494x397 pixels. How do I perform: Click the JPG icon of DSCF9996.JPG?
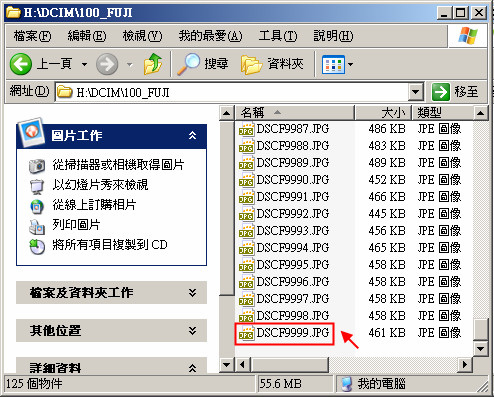point(246,282)
